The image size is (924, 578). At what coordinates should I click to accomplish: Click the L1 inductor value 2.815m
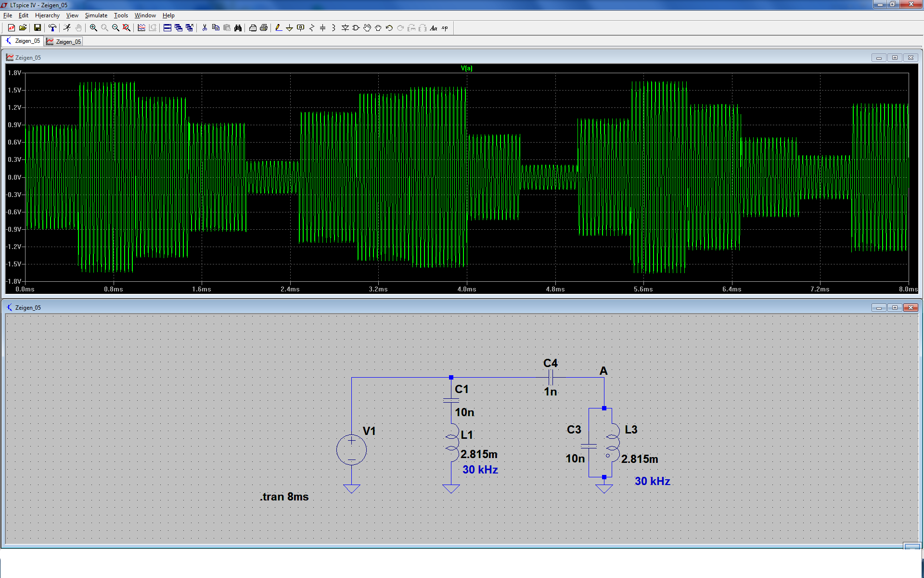coord(479,454)
